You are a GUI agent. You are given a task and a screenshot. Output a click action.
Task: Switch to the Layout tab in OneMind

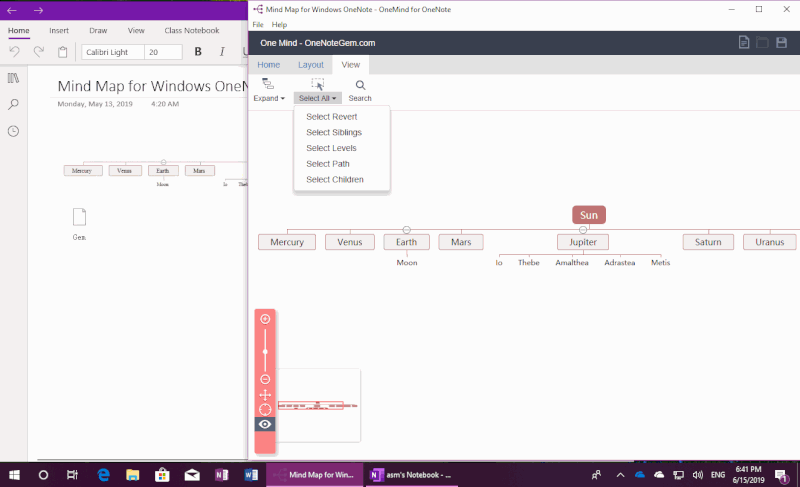(x=311, y=65)
